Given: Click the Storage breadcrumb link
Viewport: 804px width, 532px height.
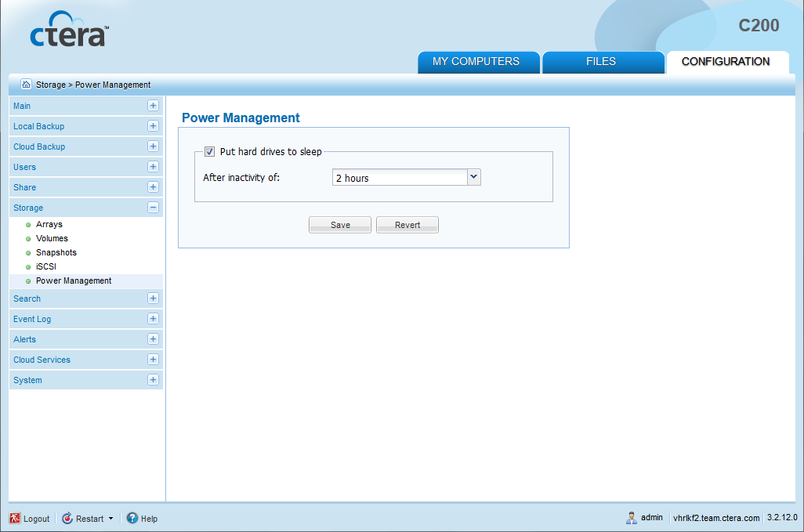Looking at the screenshot, I should (x=51, y=85).
